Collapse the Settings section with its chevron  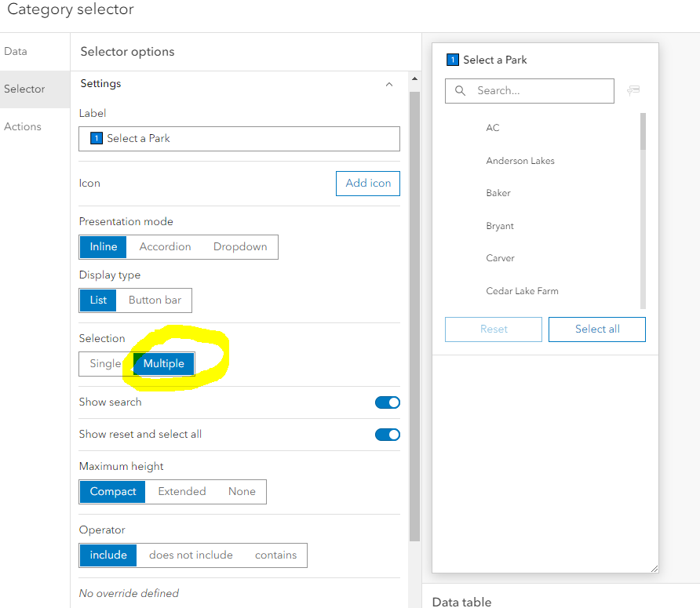click(388, 84)
